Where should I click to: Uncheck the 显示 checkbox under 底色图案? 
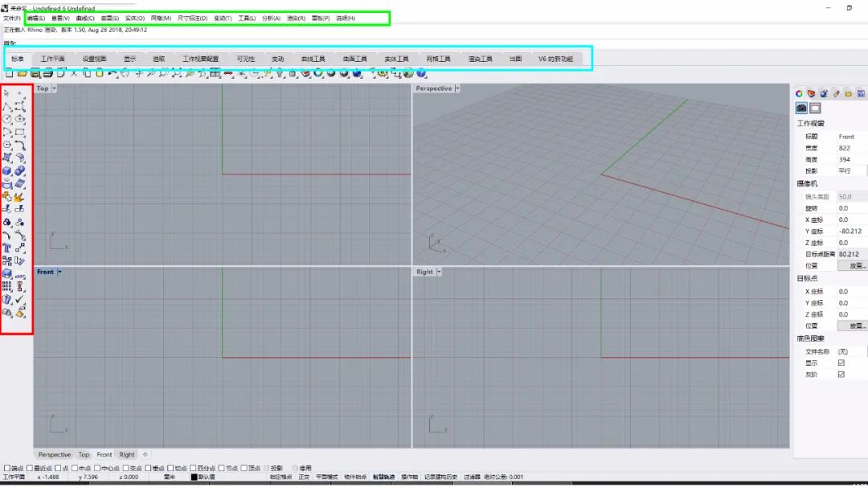pyautogui.click(x=841, y=363)
